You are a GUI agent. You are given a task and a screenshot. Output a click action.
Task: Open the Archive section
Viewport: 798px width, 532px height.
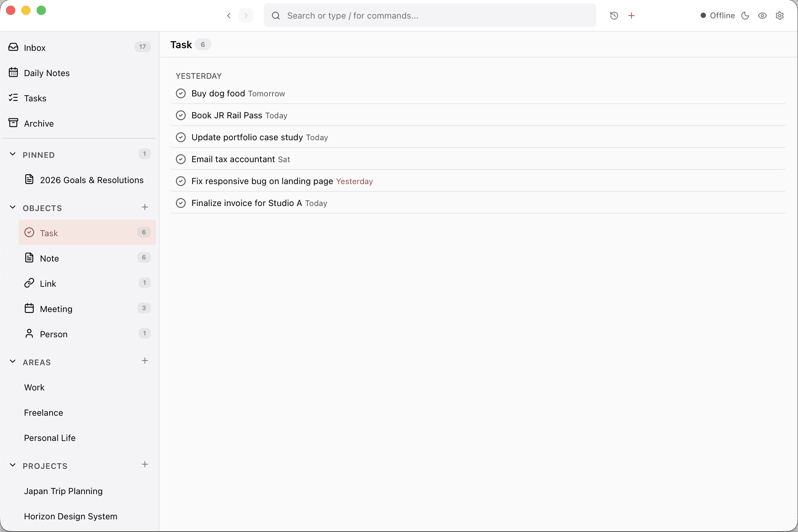[x=39, y=124]
